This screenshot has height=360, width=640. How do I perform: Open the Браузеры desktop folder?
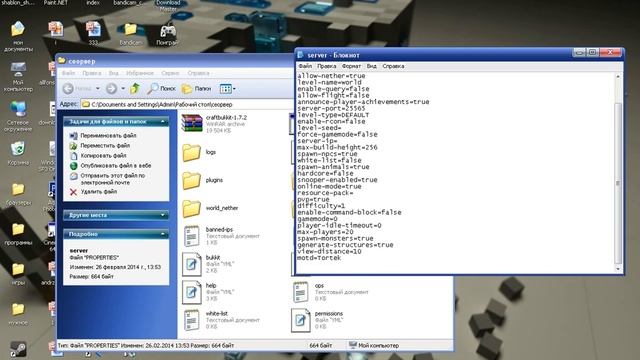coord(18,194)
